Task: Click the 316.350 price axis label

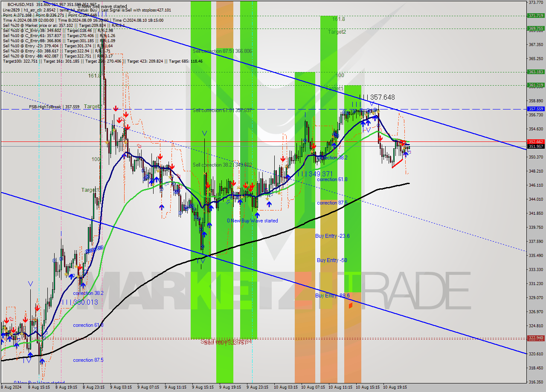Action: (x=536, y=382)
